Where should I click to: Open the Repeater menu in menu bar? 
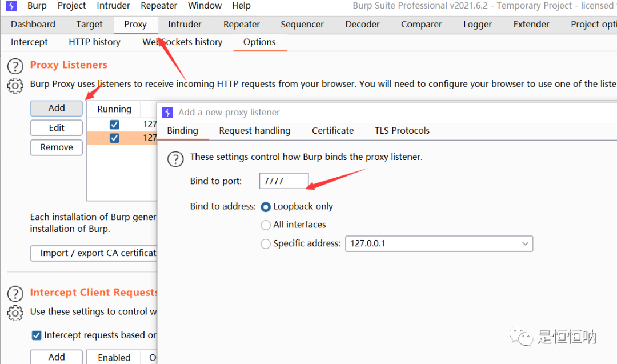tap(159, 6)
